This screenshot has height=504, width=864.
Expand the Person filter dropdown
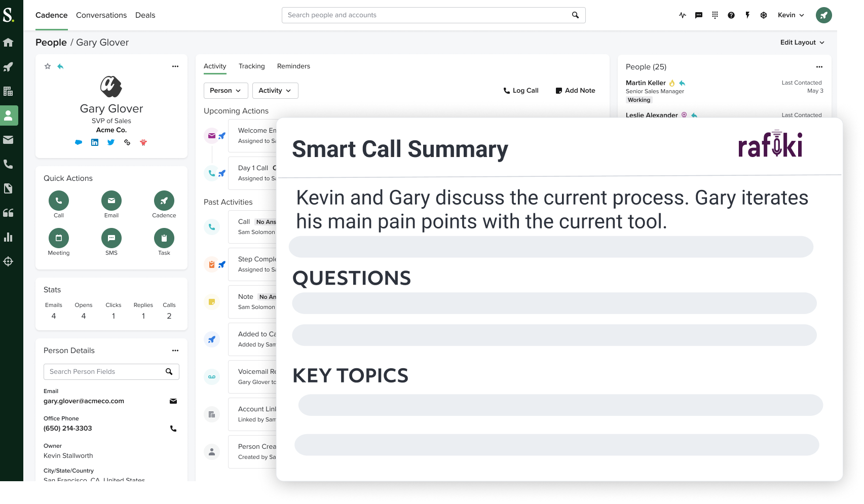226,91
